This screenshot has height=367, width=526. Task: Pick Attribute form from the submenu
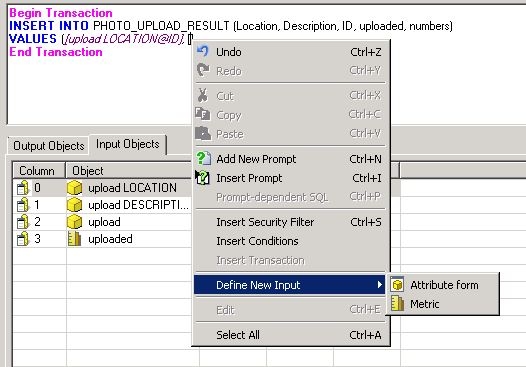pos(443,285)
